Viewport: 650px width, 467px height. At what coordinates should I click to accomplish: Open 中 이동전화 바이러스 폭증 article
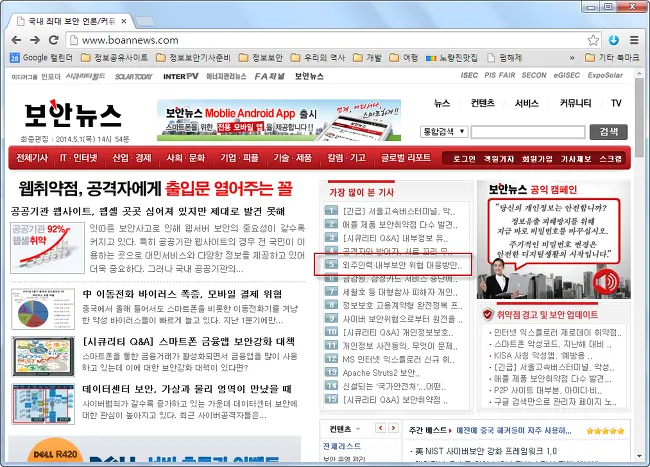pyautogui.click(x=182, y=294)
